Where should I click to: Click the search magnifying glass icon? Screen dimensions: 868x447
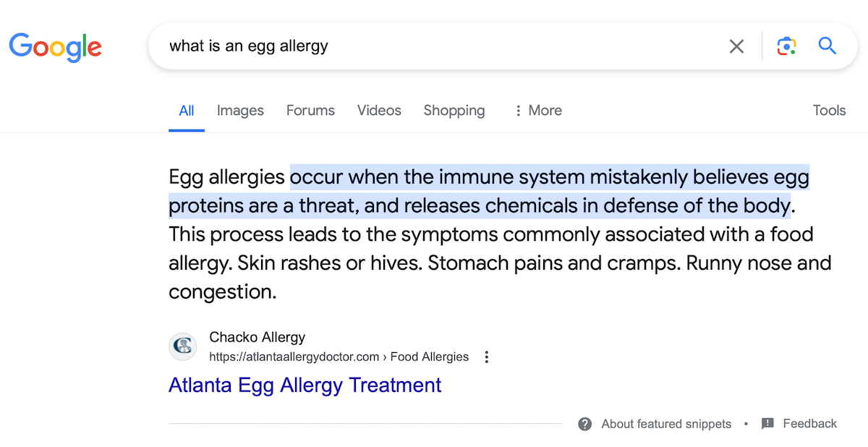point(827,46)
